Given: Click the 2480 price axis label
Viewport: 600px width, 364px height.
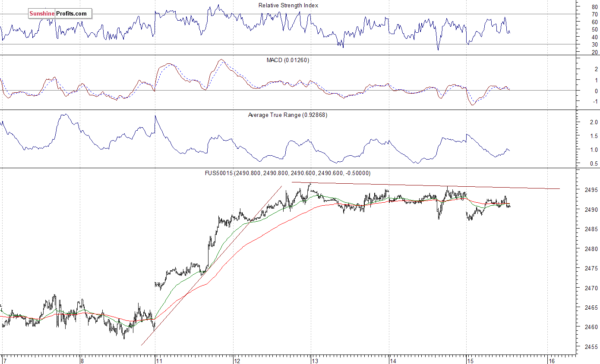Looking at the screenshot, I should pos(592,249).
